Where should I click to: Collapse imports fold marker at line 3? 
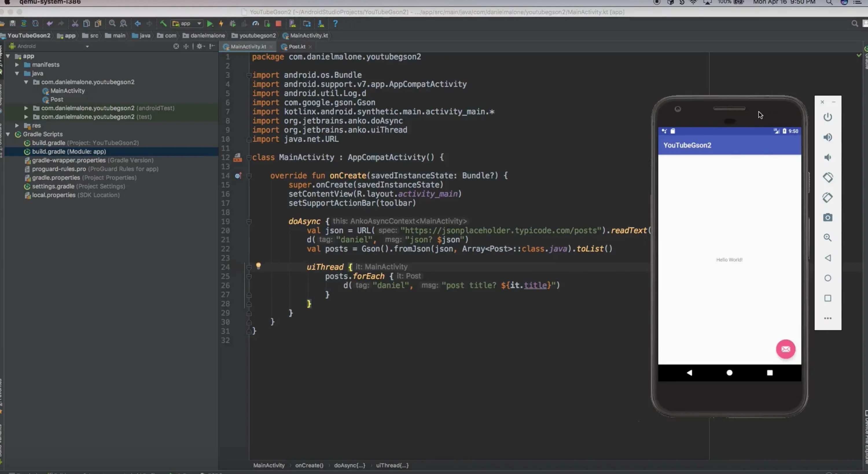tap(249, 75)
